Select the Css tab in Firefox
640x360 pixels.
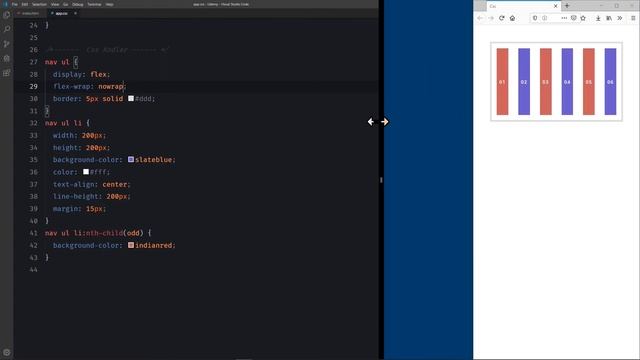[x=524, y=6]
